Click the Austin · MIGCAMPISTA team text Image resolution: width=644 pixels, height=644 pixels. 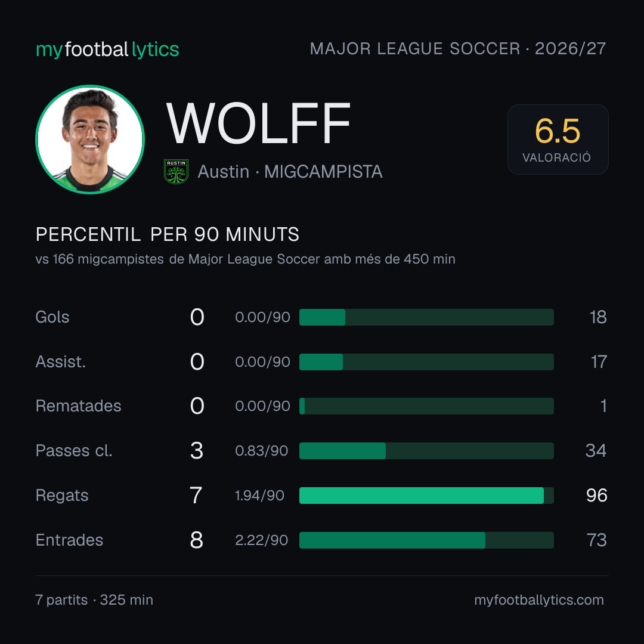(290, 172)
